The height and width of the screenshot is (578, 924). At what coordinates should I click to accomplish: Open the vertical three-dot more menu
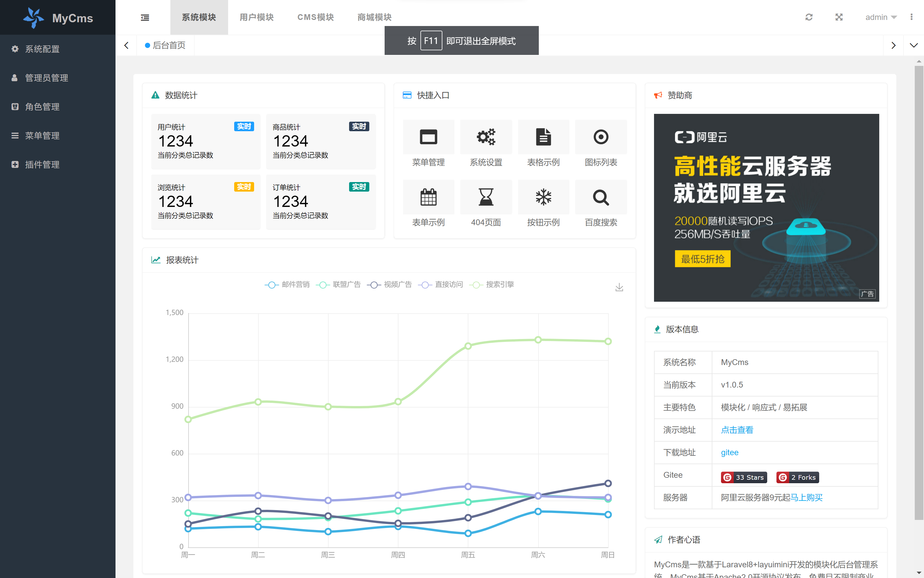coord(911,17)
